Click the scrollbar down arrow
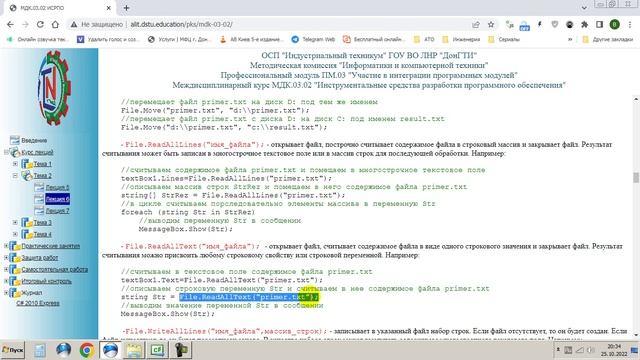The height and width of the screenshot is (360, 640). tap(636, 335)
